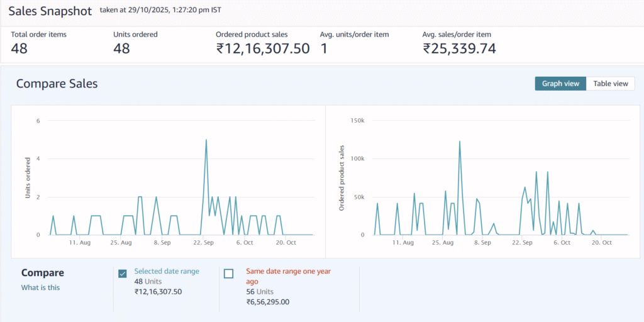Click the 'Selected date range' teal label
The width and height of the screenshot is (644, 322).
tap(167, 271)
